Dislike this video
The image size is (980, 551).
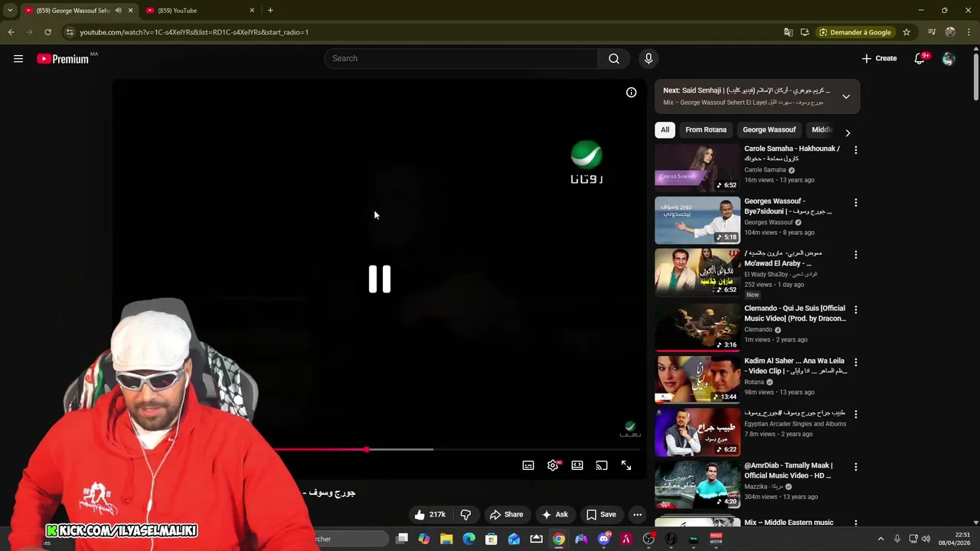coord(465,514)
